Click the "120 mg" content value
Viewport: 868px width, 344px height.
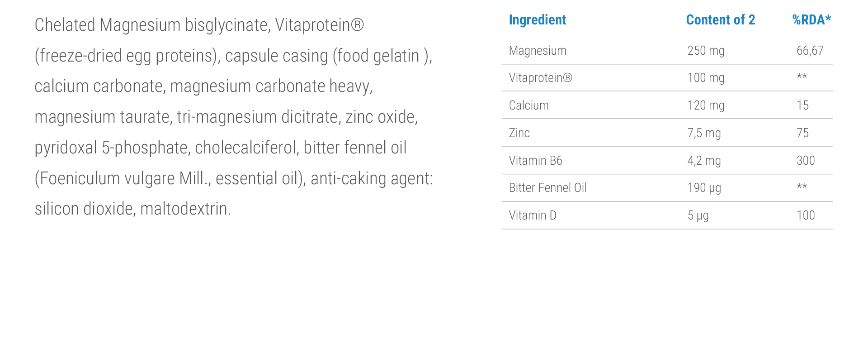[706, 105]
